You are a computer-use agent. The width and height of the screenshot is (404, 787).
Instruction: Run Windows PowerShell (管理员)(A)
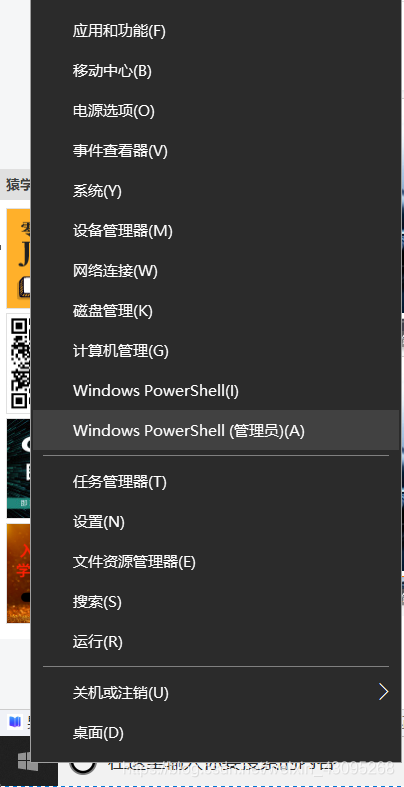tap(216, 431)
